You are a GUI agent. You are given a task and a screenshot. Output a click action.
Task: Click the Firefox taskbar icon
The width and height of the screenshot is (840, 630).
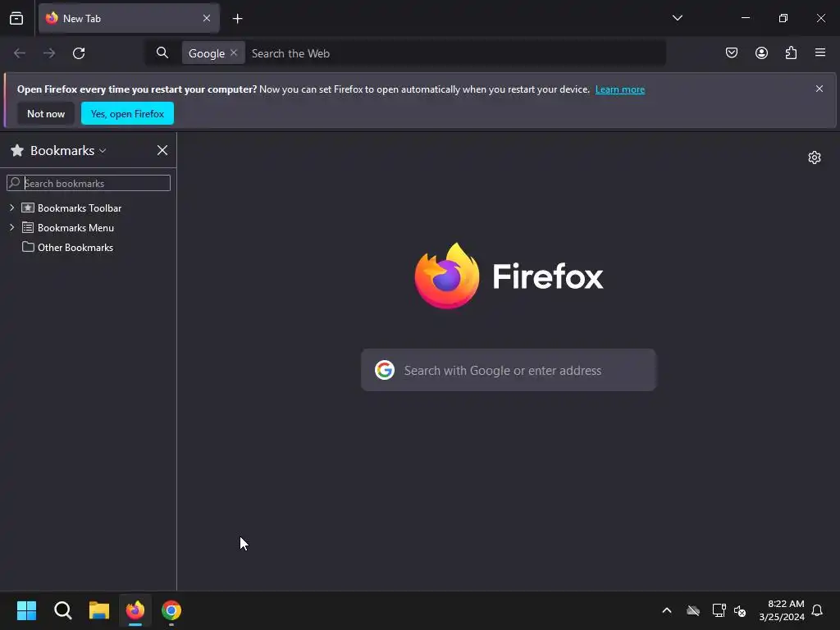(135, 610)
